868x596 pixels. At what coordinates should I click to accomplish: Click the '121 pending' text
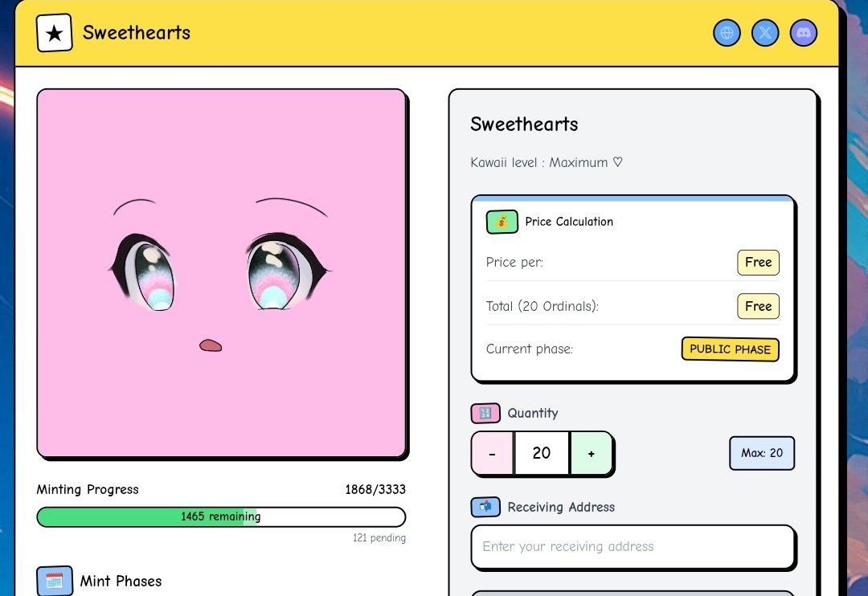point(379,538)
